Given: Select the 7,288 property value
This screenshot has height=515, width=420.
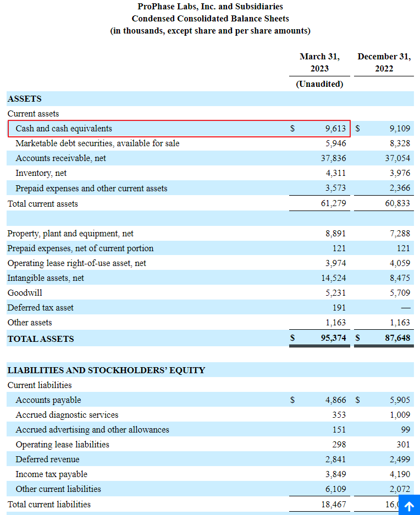Looking at the screenshot, I should [400, 234].
